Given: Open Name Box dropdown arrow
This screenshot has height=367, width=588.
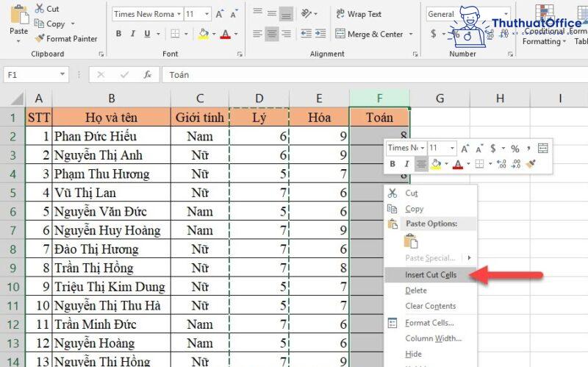Looking at the screenshot, I should (62, 74).
